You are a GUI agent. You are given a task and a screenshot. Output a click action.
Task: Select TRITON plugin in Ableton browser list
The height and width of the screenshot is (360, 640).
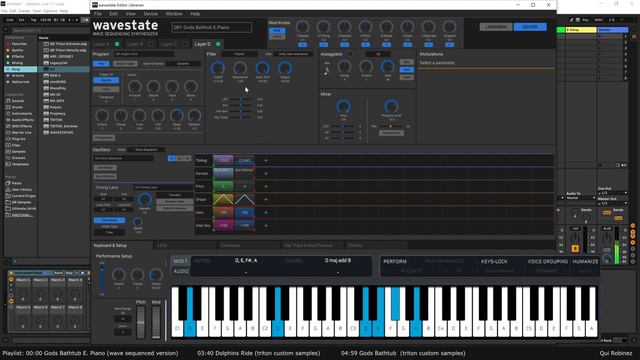point(56,120)
